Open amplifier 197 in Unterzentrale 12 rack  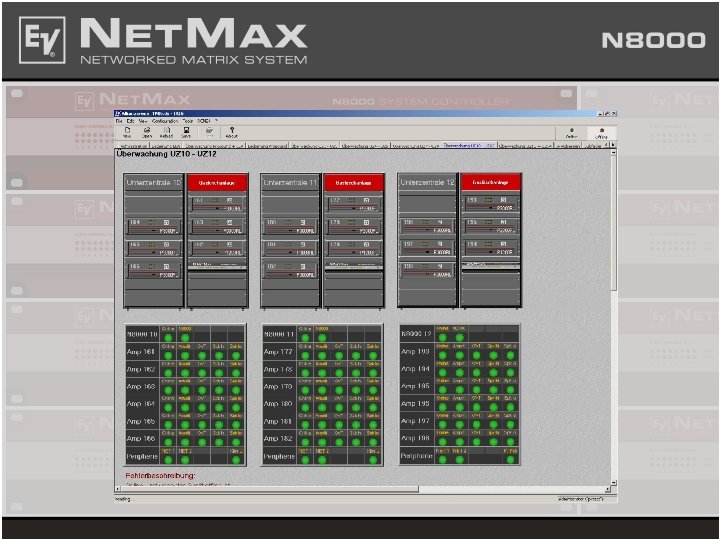coord(427,248)
